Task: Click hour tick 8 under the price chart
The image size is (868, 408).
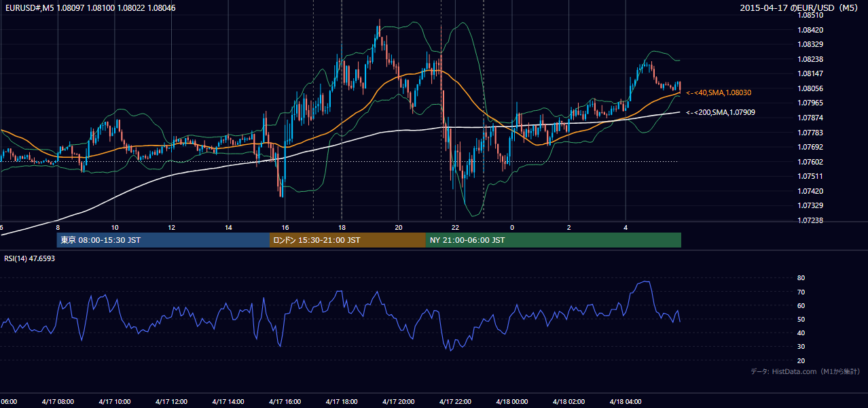Action: pyautogui.click(x=58, y=227)
